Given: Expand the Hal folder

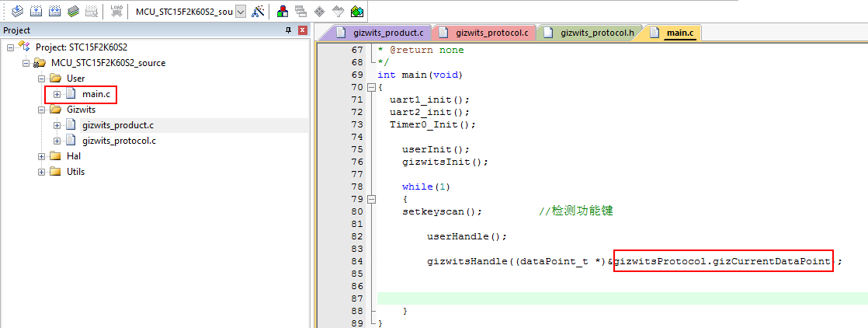Looking at the screenshot, I should 41,156.
